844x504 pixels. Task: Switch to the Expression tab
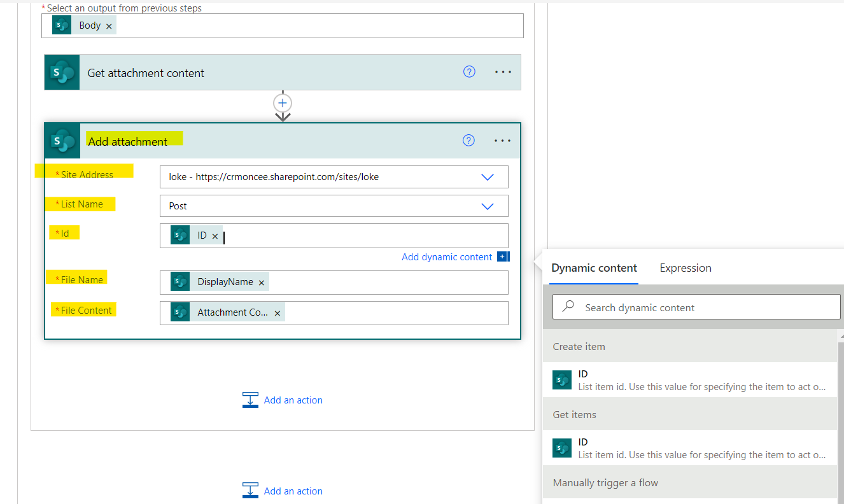(686, 268)
